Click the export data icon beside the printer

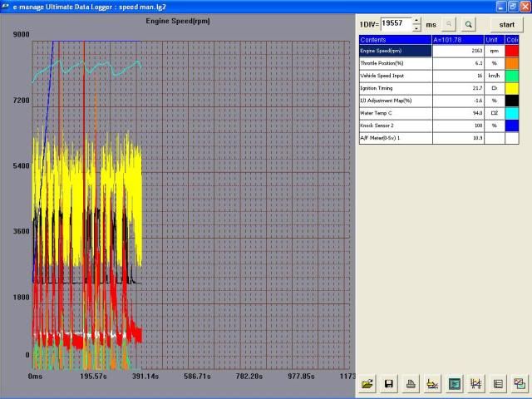pos(432,384)
